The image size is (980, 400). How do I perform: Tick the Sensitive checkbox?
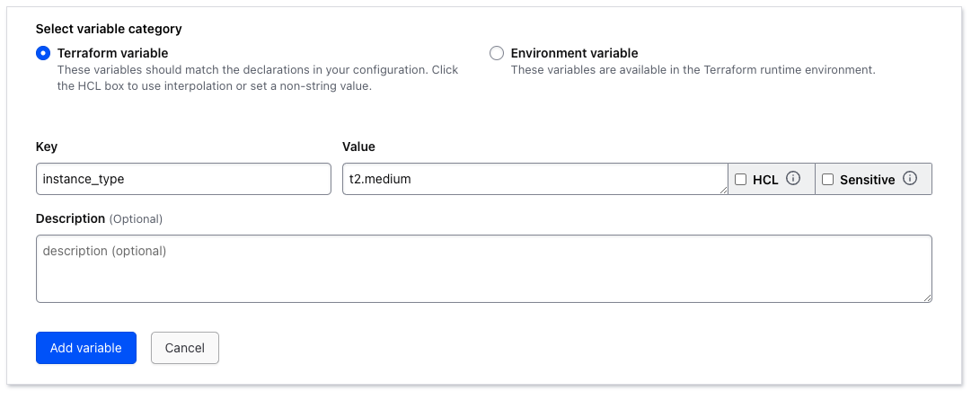pos(828,180)
